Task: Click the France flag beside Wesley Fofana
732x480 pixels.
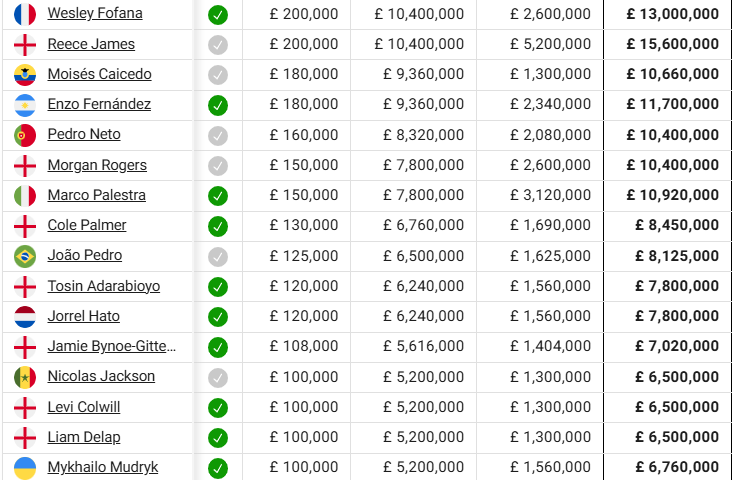Action: (x=25, y=14)
